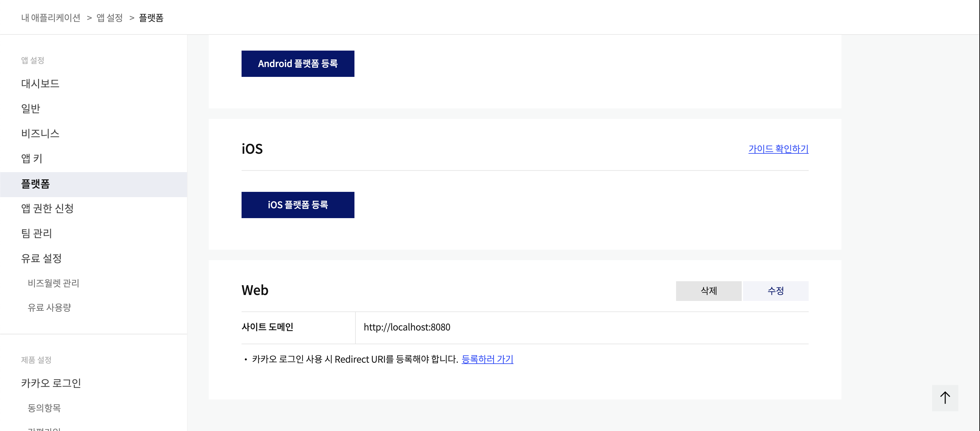The width and height of the screenshot is (980, 431).
Task: Select 유료 사용량 submenu item
Action: tap(50, 307)
